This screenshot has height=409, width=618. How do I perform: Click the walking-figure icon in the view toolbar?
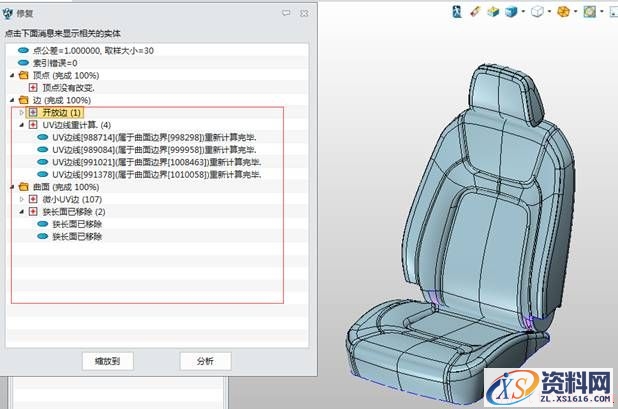pos(457,12)
